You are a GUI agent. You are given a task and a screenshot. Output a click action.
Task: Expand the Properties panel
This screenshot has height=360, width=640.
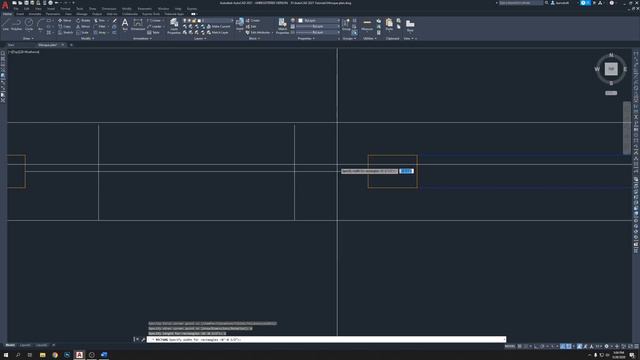(x=306, y=38)
